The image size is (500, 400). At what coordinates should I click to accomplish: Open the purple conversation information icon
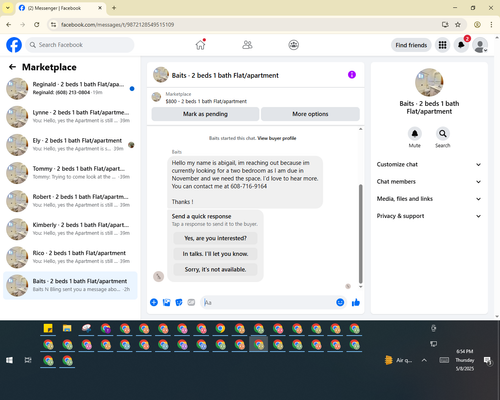click(x=352, y=75)
